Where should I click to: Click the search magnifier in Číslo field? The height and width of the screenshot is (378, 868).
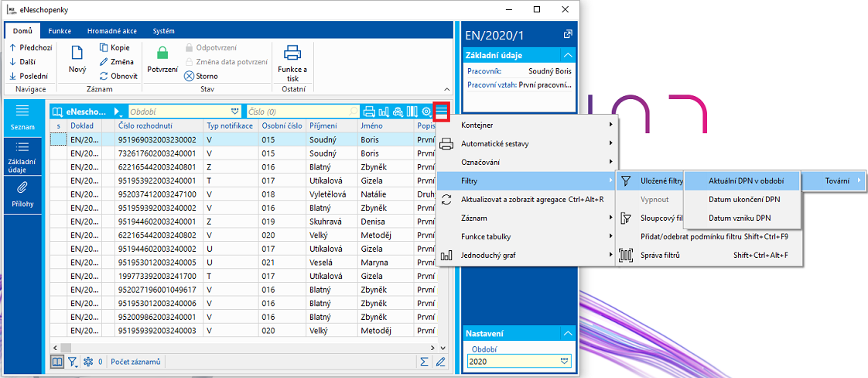click(354, 112)
